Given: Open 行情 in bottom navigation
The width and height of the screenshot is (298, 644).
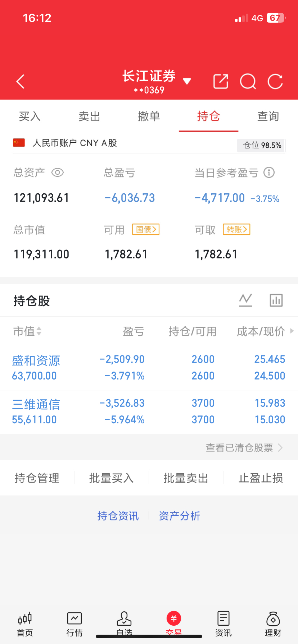Looking at the screenshot, I should 74,624.
